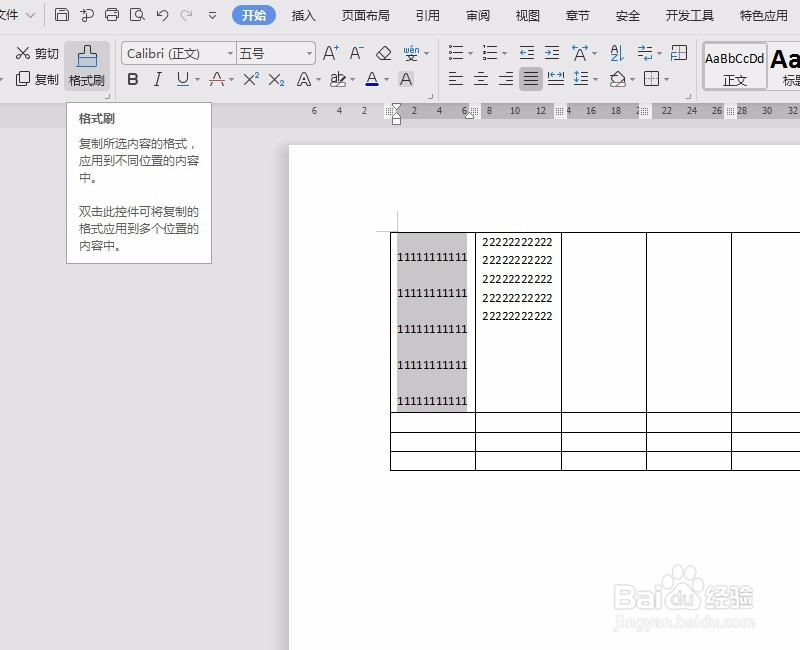Select the 清除格式 clear formatting eraser icon
Viewport: 800px width, 650px height.
[383, 52]
